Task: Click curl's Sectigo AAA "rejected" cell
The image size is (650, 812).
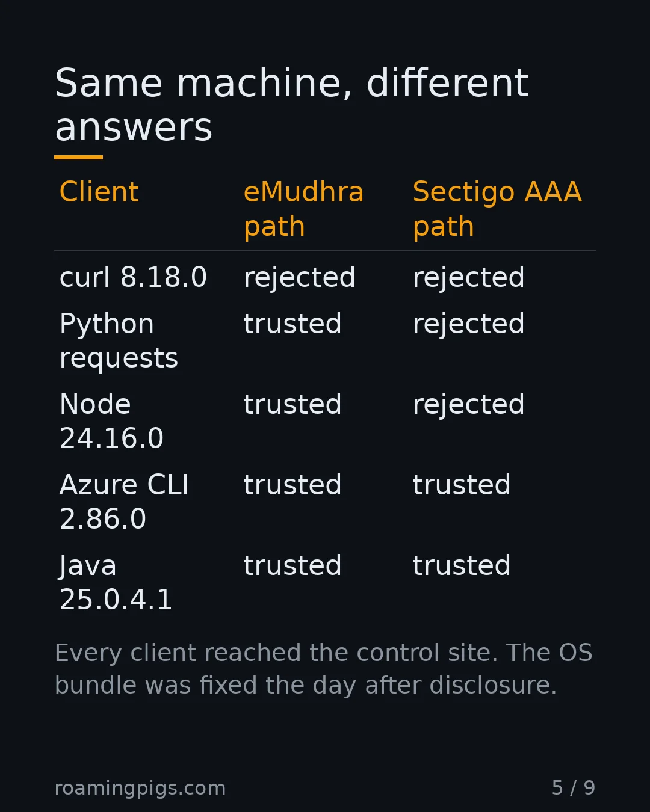Action: click(469, 278)
